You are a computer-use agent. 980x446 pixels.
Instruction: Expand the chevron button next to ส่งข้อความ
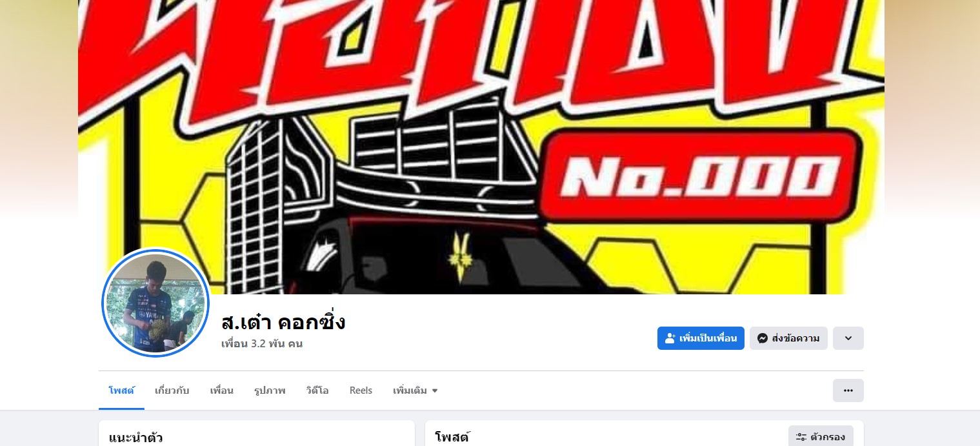point(848,338)
